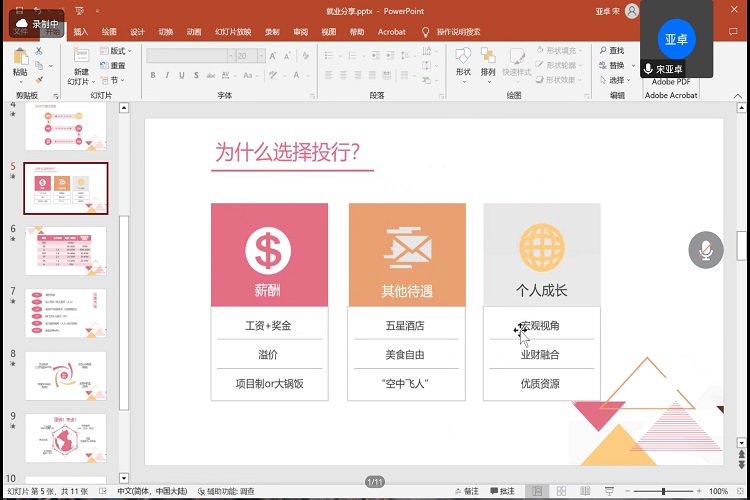Open Comments (批注) from the status bar
The width and height of the screenshot is (750, 500).
[x=502, y=491]
